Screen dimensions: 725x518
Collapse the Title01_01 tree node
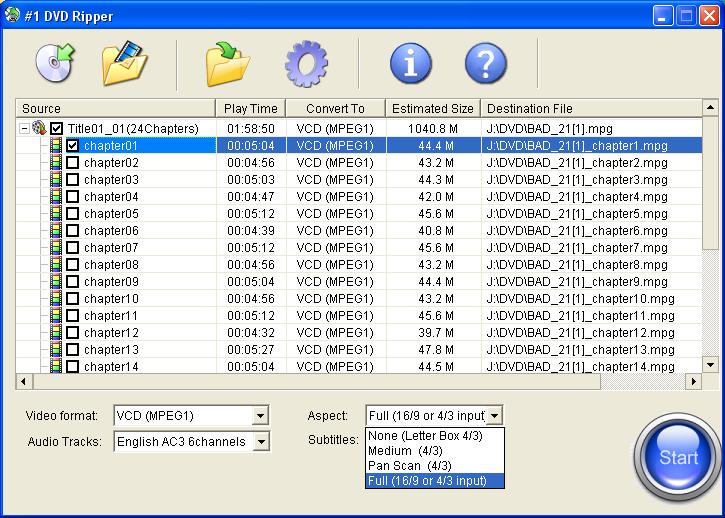pyautogui.click(x=24, y=129)
